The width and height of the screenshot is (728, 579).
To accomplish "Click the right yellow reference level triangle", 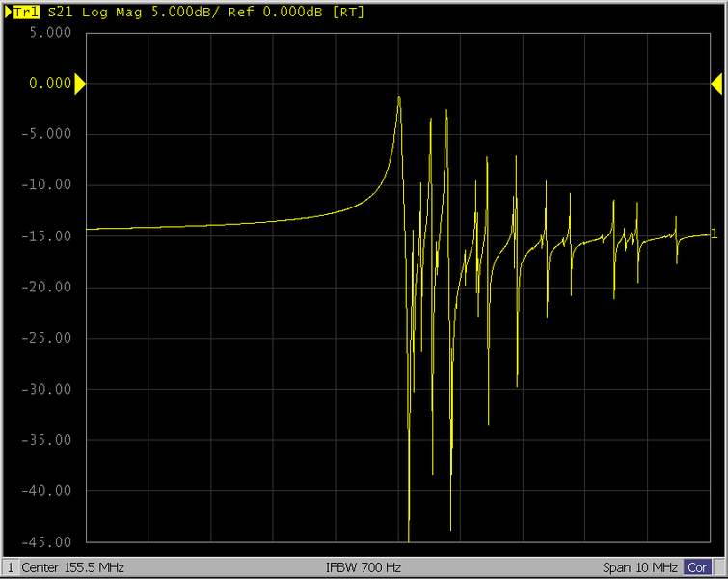I will pyautogui.click(x=717, y=84).
